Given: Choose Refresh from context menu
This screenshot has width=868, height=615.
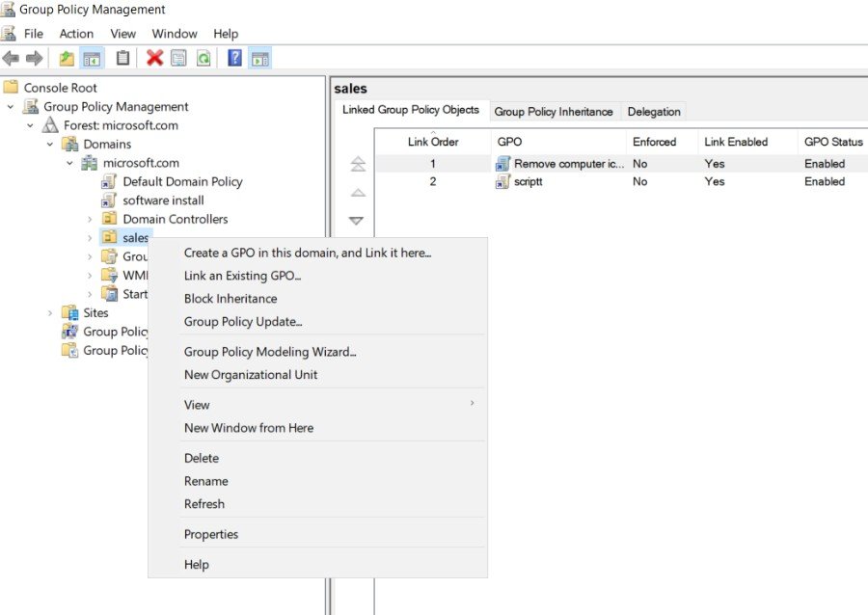Looking at the screenshot, I should [x=204, y=504].
